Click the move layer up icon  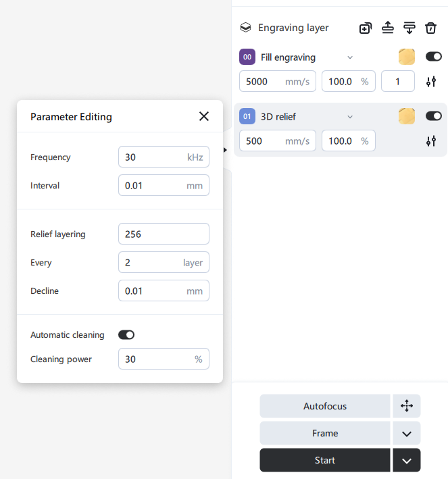(x=387, y=28)
